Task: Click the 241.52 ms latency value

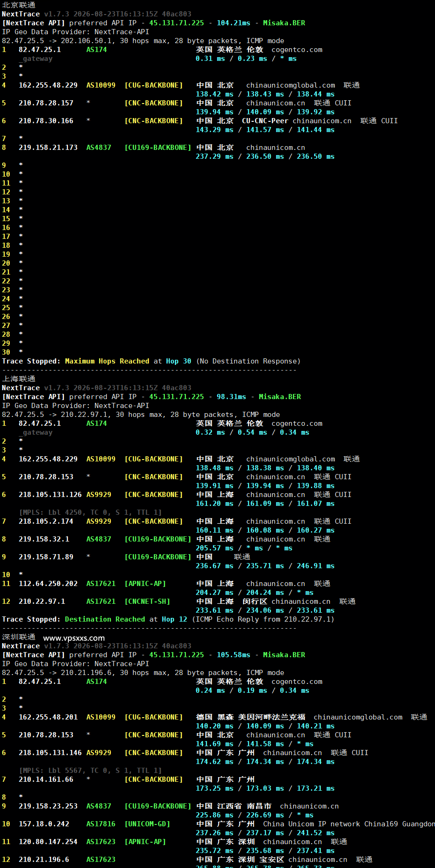Action: click(x=316, y=833)
